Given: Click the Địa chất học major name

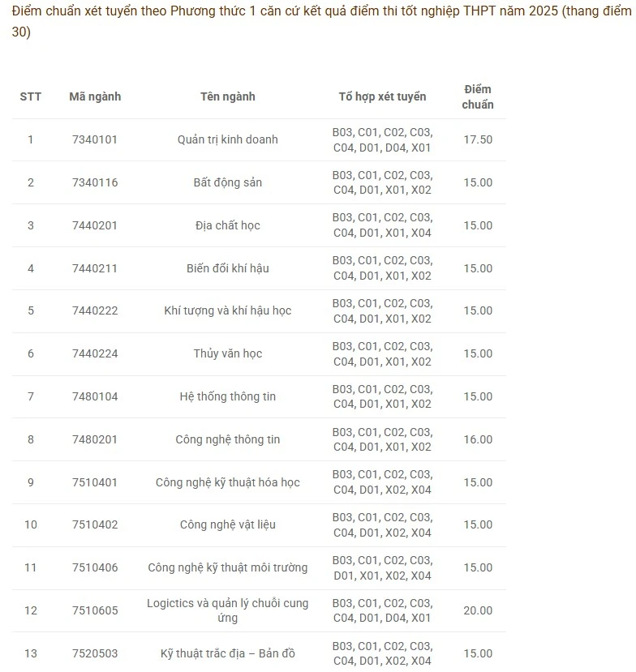Looking at the screenshot, I should tap(228, 225).
